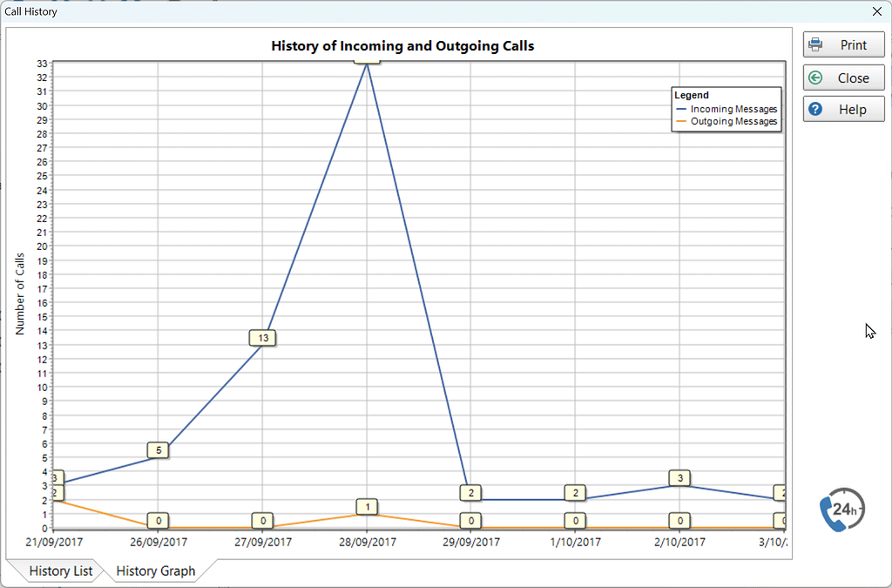The image size is (892, 588).
Task: Click the Help button label
Action: click(852, 110)
